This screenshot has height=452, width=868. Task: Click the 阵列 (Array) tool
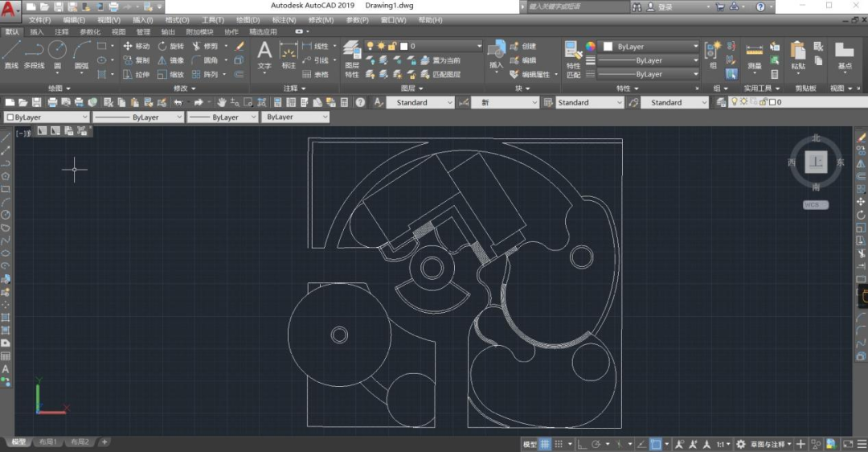pos(205,74)
